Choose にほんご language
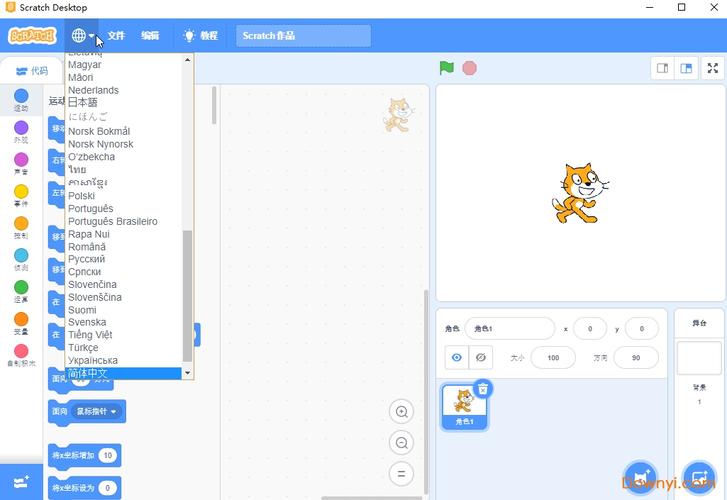Viewport: 727px width, 500px height. point(123,116)
